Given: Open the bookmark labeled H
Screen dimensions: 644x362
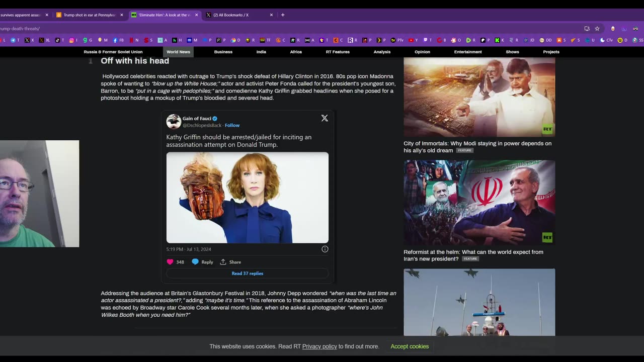Looking at the screenshot, I should [177, 40].
